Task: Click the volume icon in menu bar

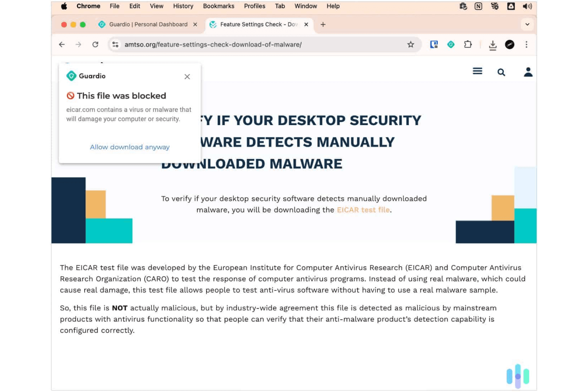Action: click(x=527, y=6)
